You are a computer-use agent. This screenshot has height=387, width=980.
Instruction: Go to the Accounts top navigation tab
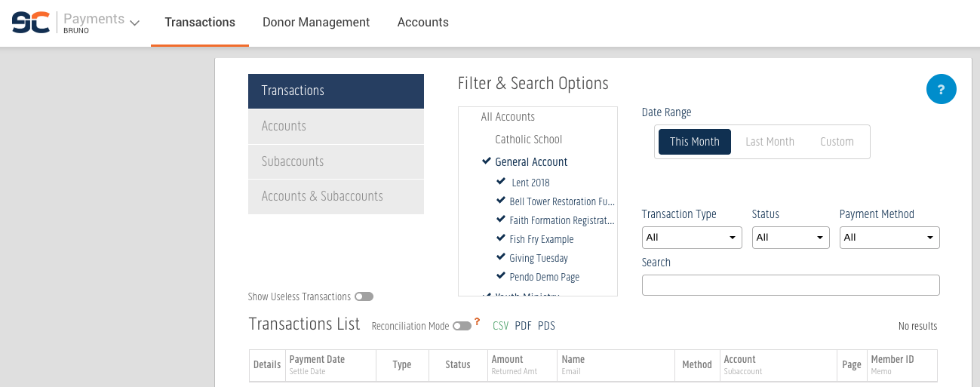(423, 23)
